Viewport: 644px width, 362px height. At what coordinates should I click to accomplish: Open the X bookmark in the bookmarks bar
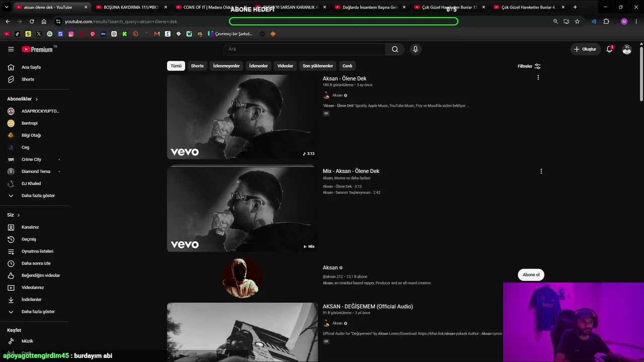click(x=39, y=34)
